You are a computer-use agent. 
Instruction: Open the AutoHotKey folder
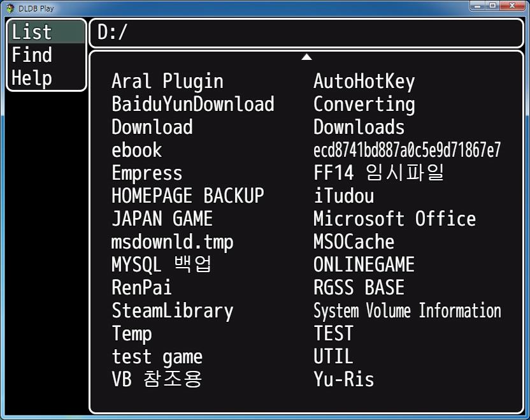364,81
